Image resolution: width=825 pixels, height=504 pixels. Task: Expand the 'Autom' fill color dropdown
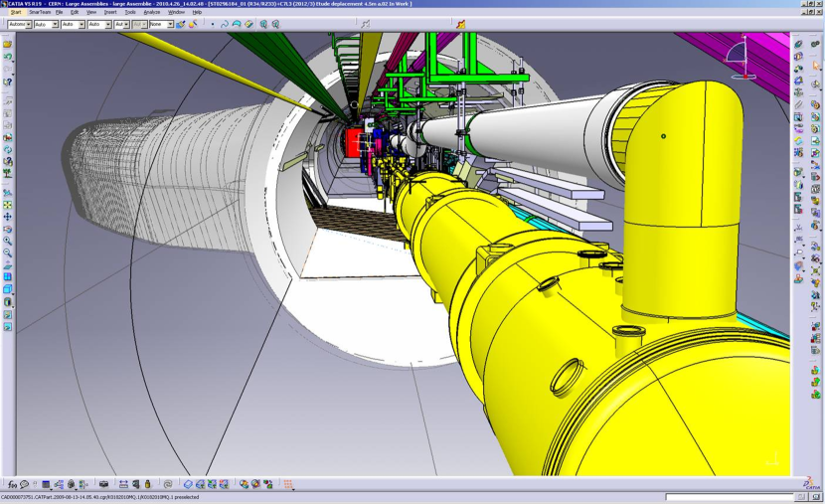pyautogui.click(x=20, y=24)
